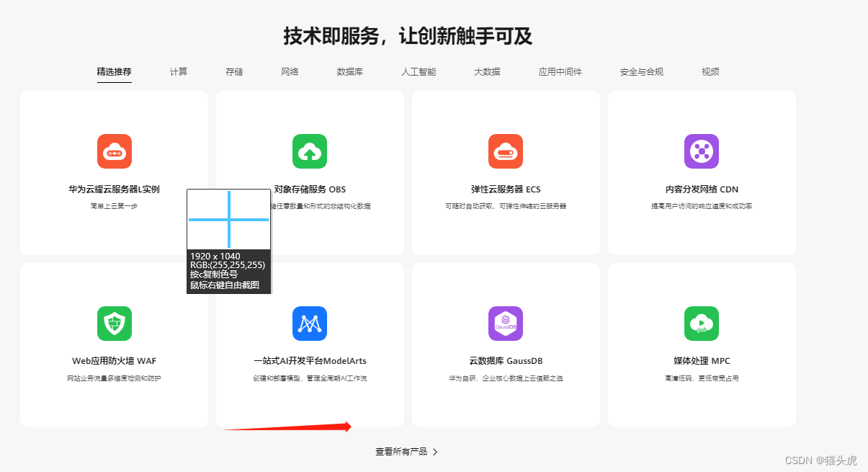Click the description 简单上云第一步

pyautogui.click(x=114, y=206)
